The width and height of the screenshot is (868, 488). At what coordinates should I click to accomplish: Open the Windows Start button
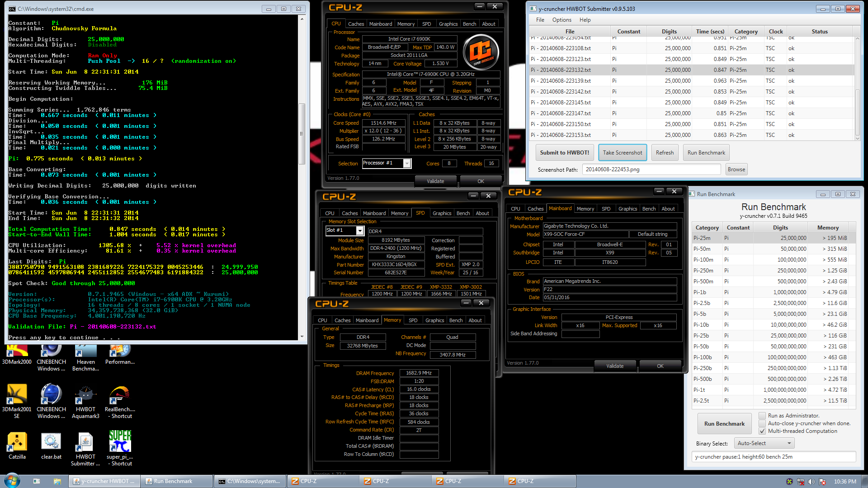12,481
